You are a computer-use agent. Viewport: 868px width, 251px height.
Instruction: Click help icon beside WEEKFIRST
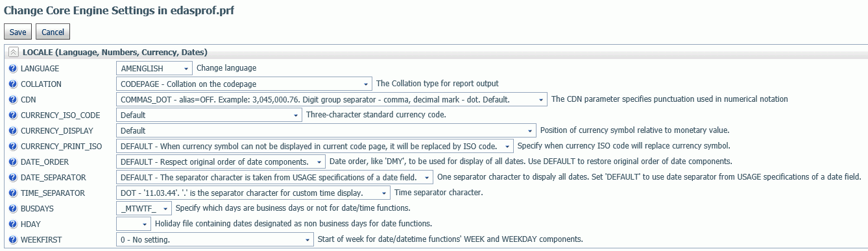click(13, 239)
